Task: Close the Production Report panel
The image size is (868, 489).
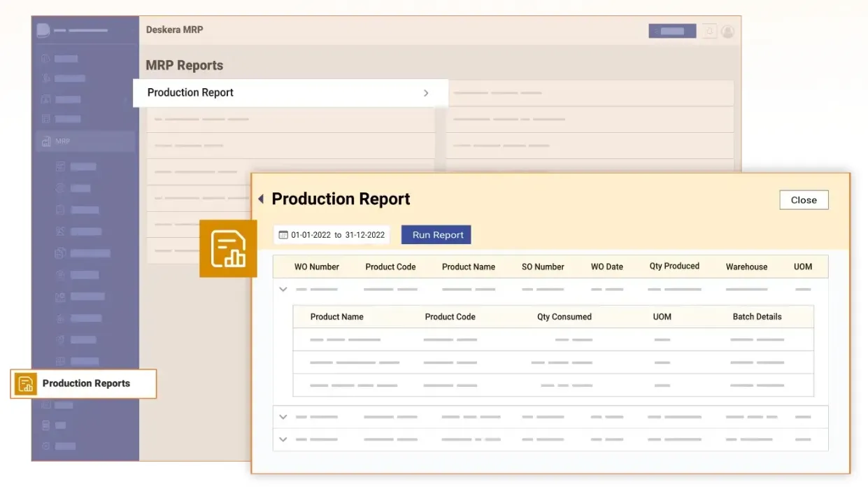Action: (x=803, y=200)
